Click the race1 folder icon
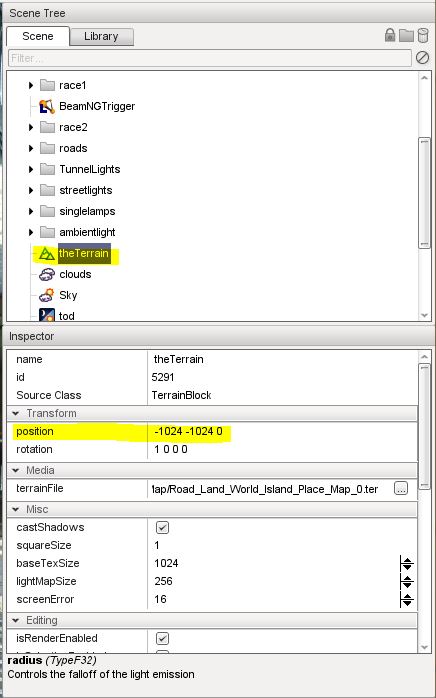436x698 pixels. click(x=47, y=85)
